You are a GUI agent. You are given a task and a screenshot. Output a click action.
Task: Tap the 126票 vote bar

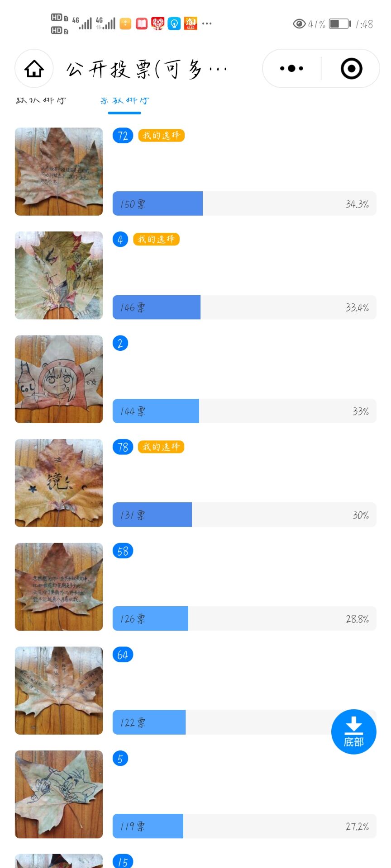click(x=244, y=618)
